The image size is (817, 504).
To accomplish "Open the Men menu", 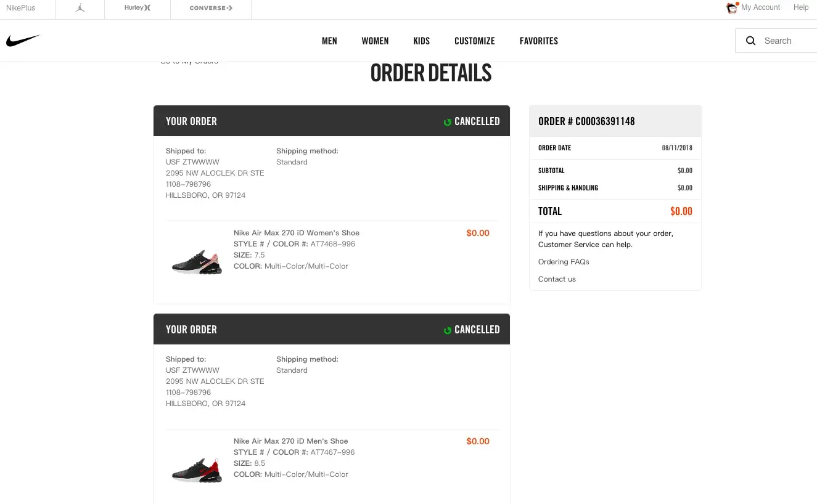I will pyautogui.click(x=329, y=41).
